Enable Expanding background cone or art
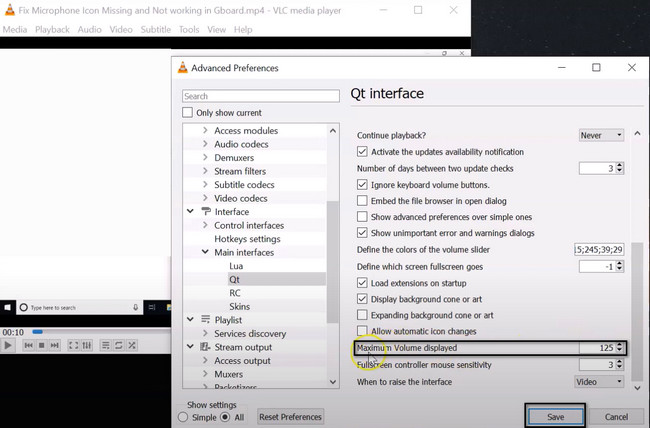 point(362,315)
